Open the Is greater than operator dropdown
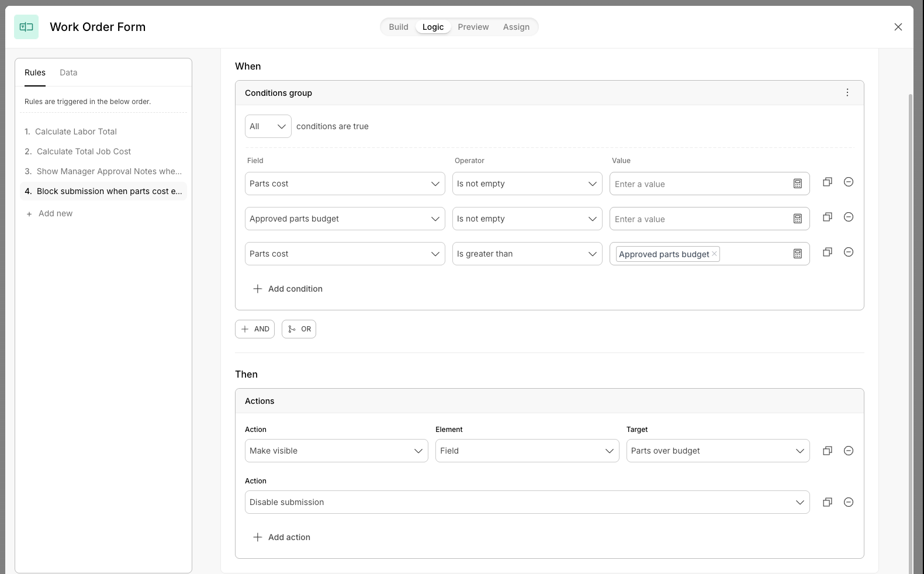 point(527,254)
